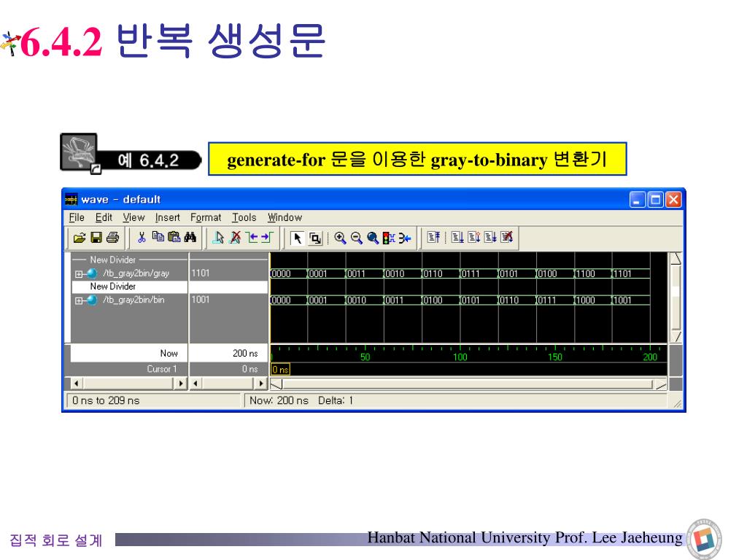Close the wave window
This screenshot has height=560, width=747.
[x=673, y=200]
